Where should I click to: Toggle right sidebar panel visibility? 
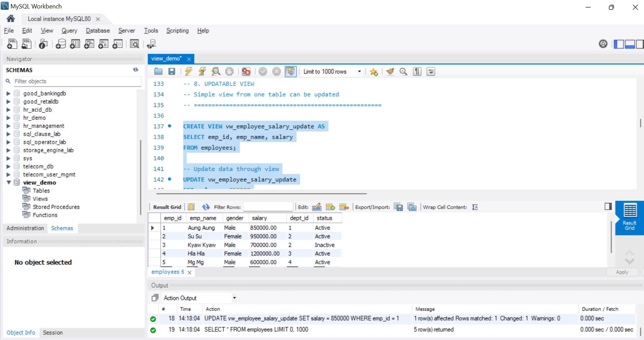tap(640, 44)
